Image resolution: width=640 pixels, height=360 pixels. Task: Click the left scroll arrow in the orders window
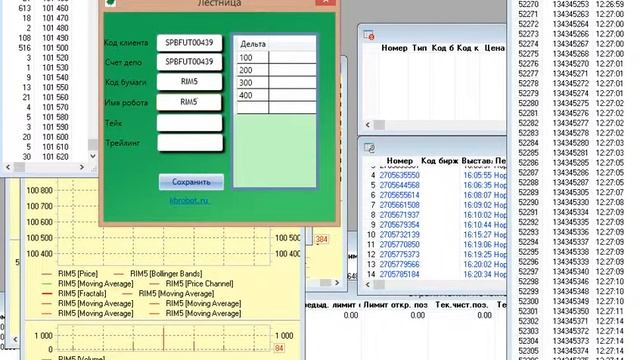point(368,124)
